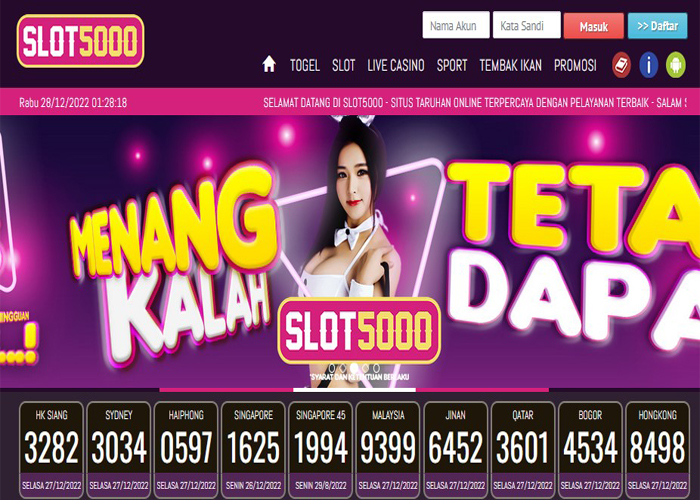Select the third carousel dot on the banner
700x500 pixels.
(354, 368)
